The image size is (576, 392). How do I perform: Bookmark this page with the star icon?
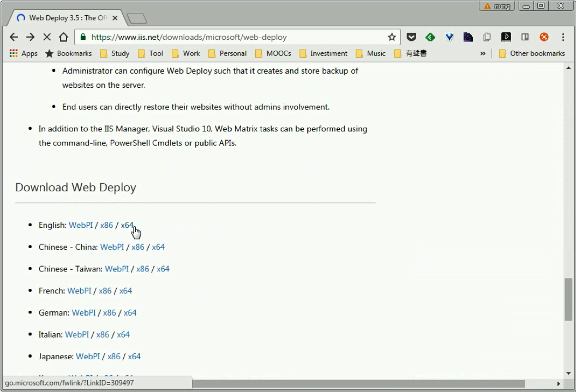click(392, 37)
